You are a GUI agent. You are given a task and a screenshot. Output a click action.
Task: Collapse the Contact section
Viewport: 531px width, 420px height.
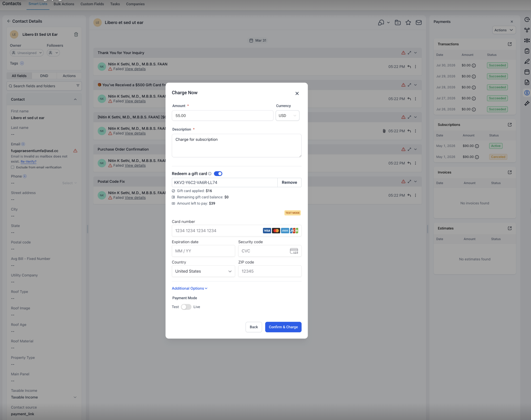click(x=75, y=99)
